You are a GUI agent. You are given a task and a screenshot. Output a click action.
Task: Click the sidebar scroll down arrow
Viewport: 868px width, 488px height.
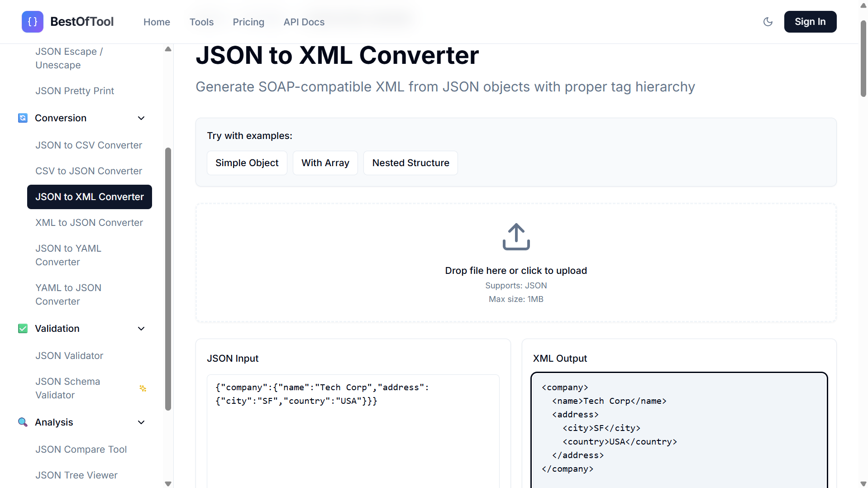(168, 483)
